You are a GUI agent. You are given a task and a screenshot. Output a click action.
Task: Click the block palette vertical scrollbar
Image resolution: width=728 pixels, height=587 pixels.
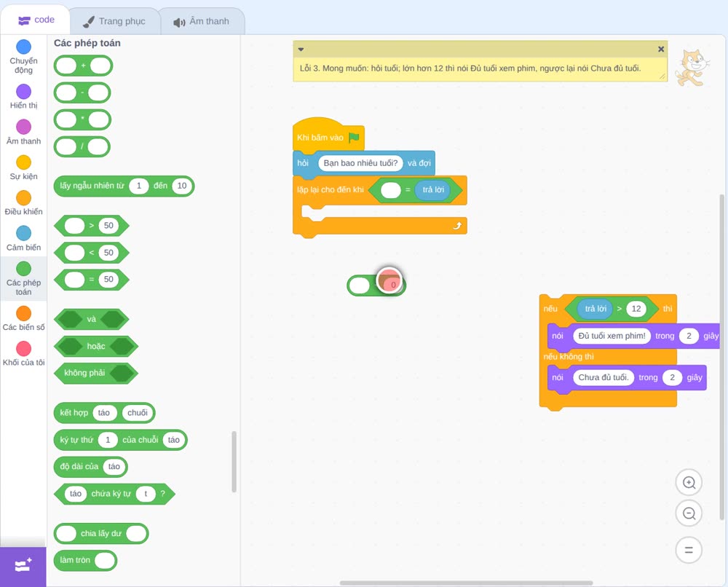[x=234, y=462]
